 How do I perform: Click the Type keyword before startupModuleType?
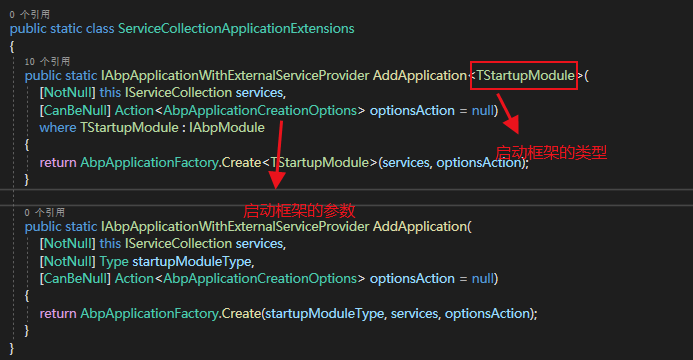coord(114,261)
